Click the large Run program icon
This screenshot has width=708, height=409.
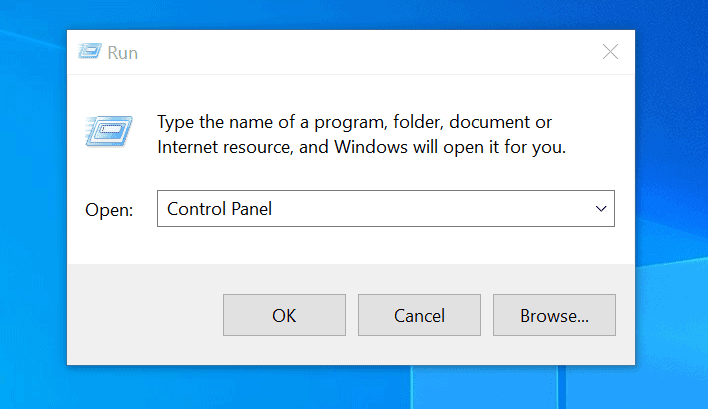[109, 131]
